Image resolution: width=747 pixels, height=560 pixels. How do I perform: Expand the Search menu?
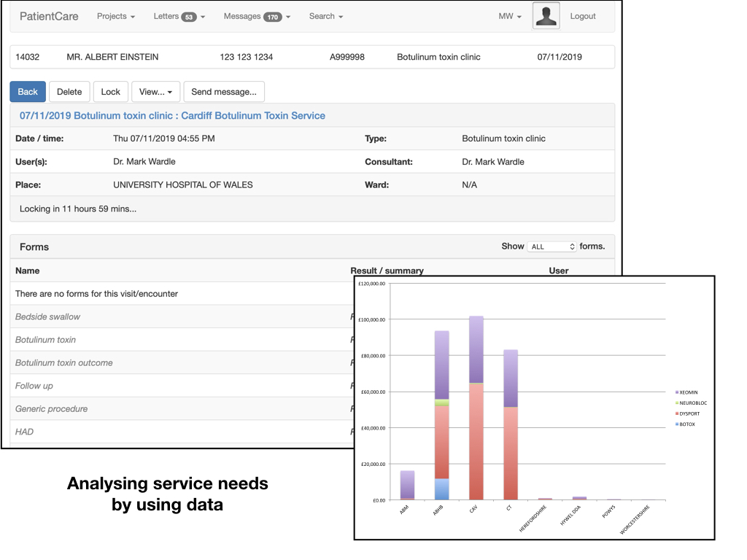325,16
